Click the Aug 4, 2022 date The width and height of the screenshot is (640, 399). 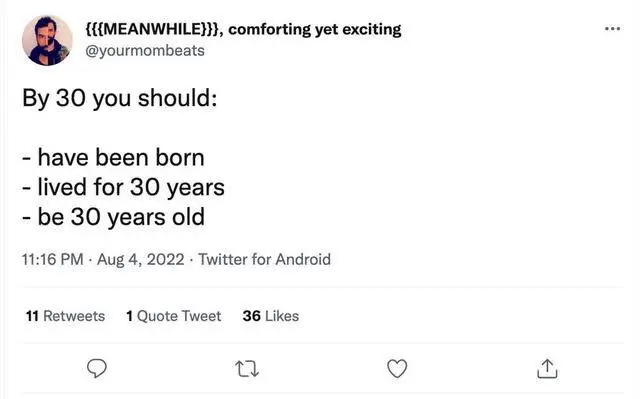click(140, 259)
